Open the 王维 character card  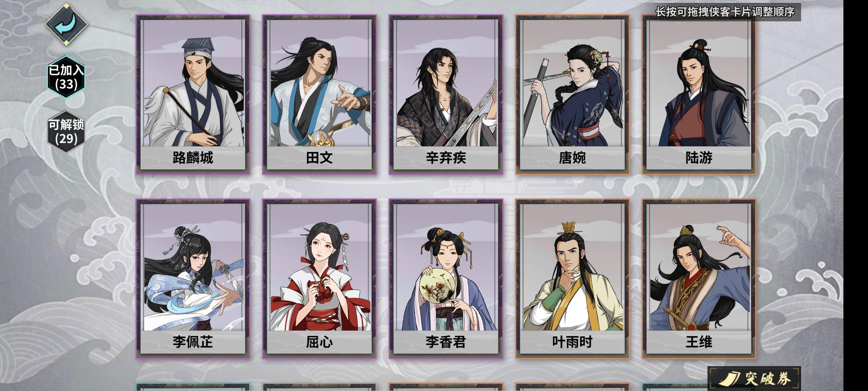[x=699, y=279]
